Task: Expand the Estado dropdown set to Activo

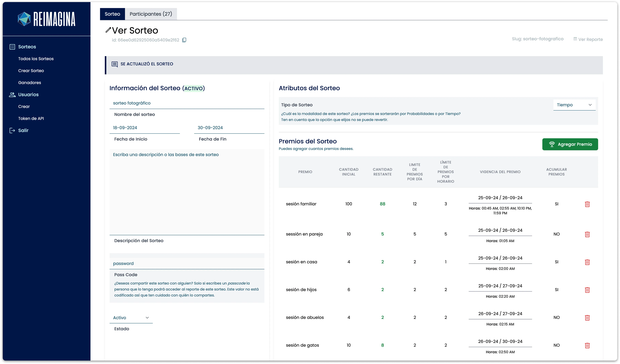Action: 131,317
